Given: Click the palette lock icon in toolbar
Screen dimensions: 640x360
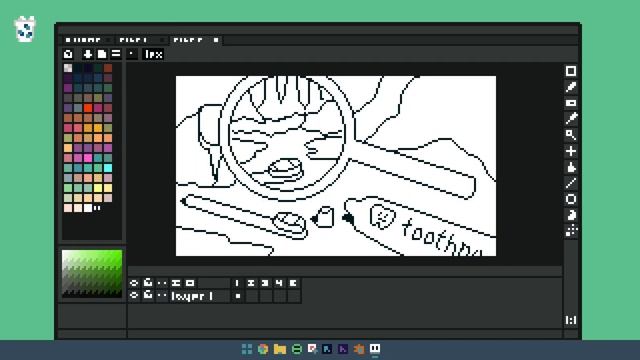Looking at the screenshot, I should 68,54.
